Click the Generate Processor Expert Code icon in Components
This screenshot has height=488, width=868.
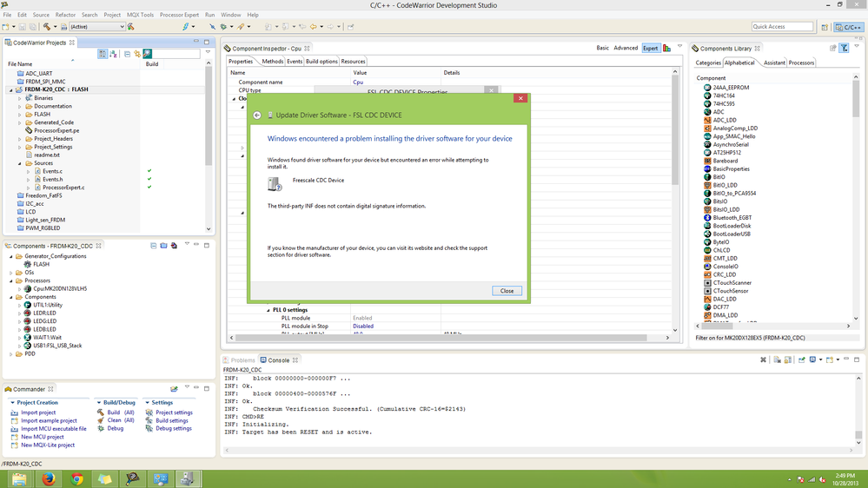coord(174,246)
